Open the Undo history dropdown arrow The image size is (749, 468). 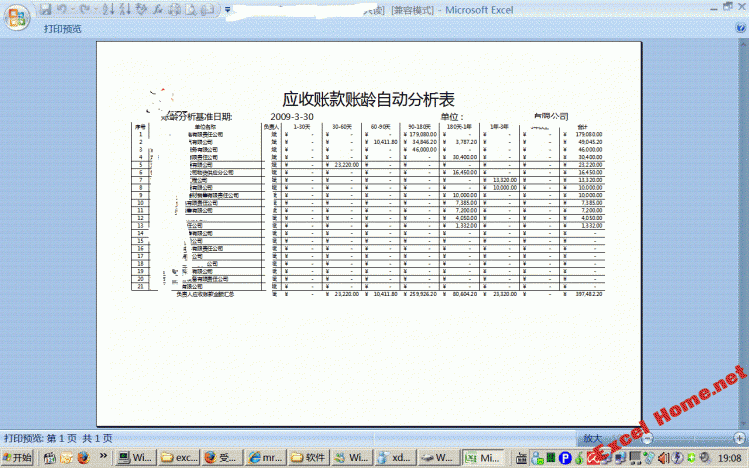tap(73, 10)
